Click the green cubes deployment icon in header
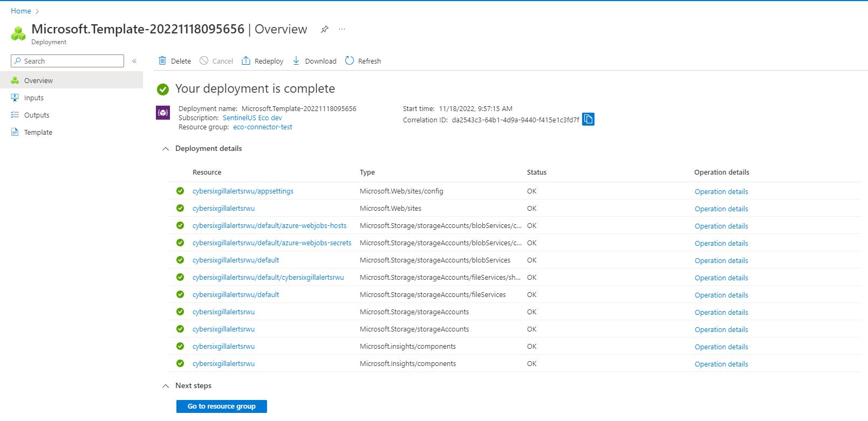Screen dimensions: 868x421 [x=18, y=34]
